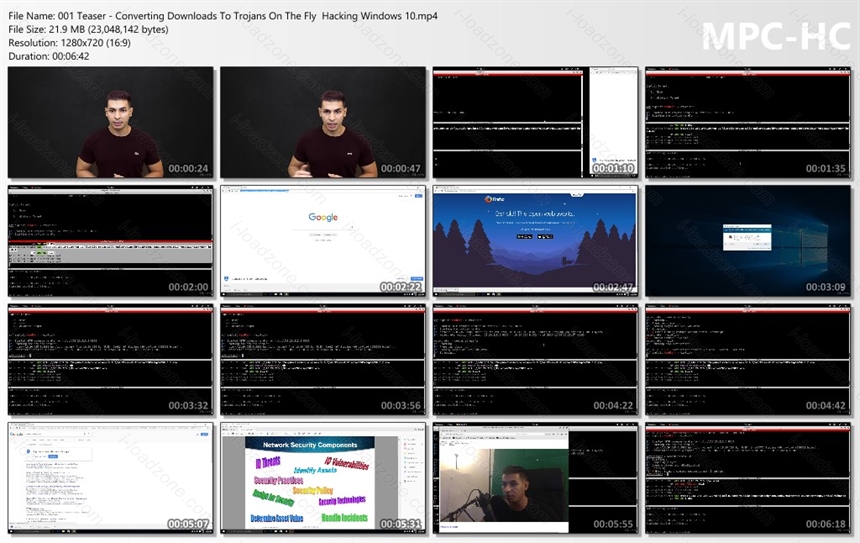Open the terminal frame stamped 00:01:35
This screenshot has width=860, height=543.
[x=748, y=122]
